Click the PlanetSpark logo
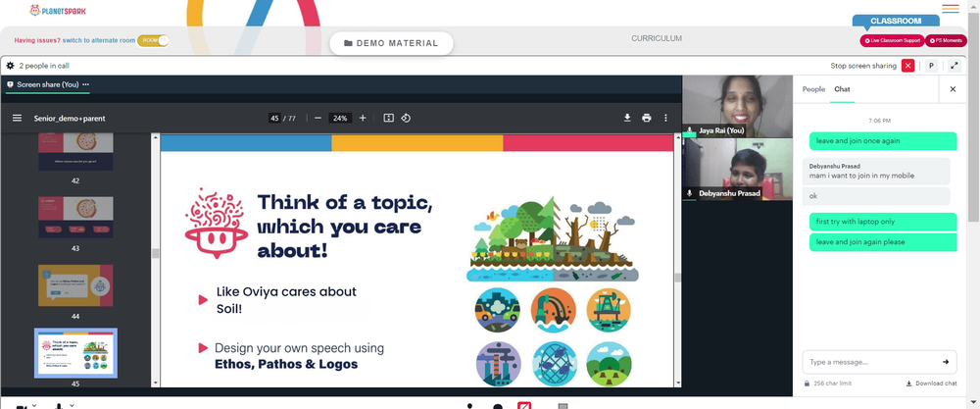 pyautogui.click(x=58, y=10)
